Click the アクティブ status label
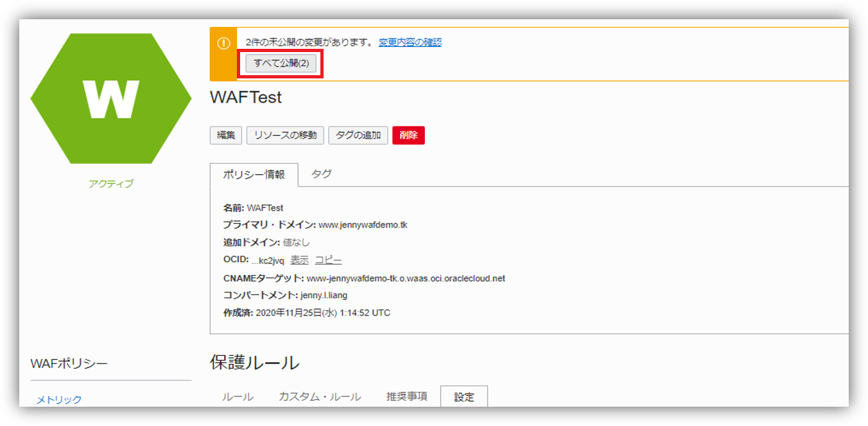The width and height of the screenshot is (868, 426). pyautogui.click(x=111, y=184)
